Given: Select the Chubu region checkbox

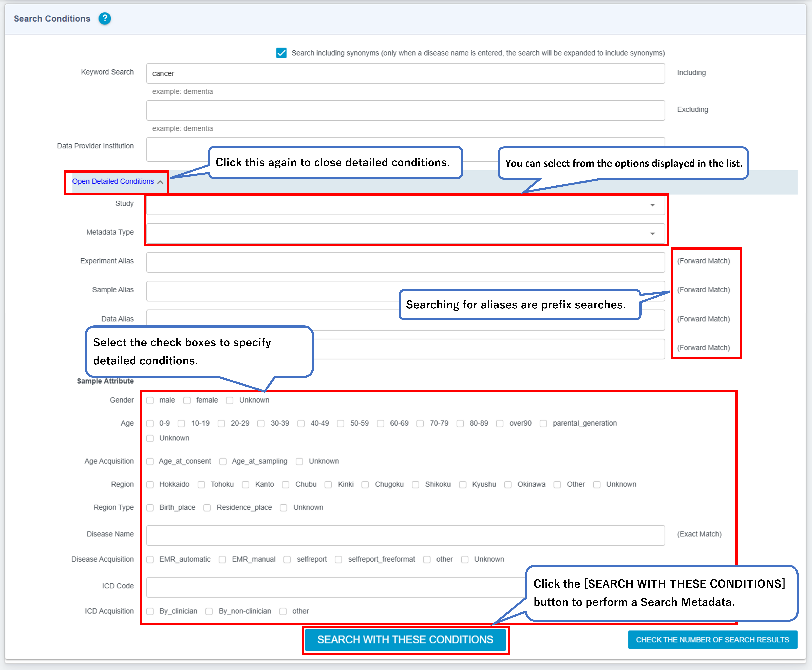Looking at the screenshot, I should (x=286, y=485).
